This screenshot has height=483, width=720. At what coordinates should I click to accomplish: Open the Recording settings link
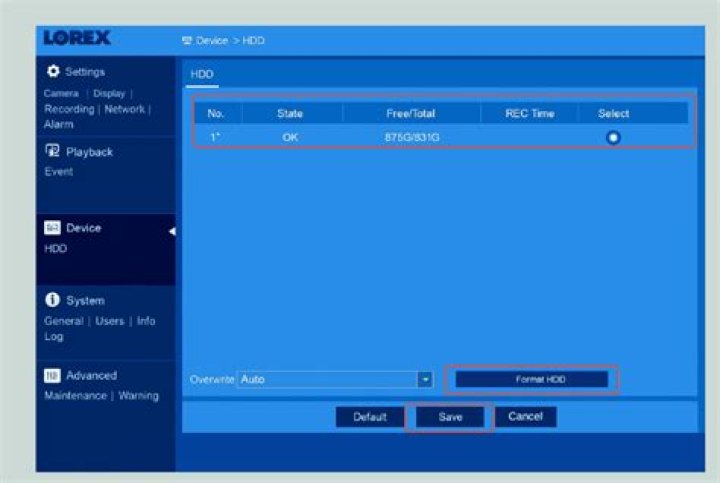pos(68,109)
